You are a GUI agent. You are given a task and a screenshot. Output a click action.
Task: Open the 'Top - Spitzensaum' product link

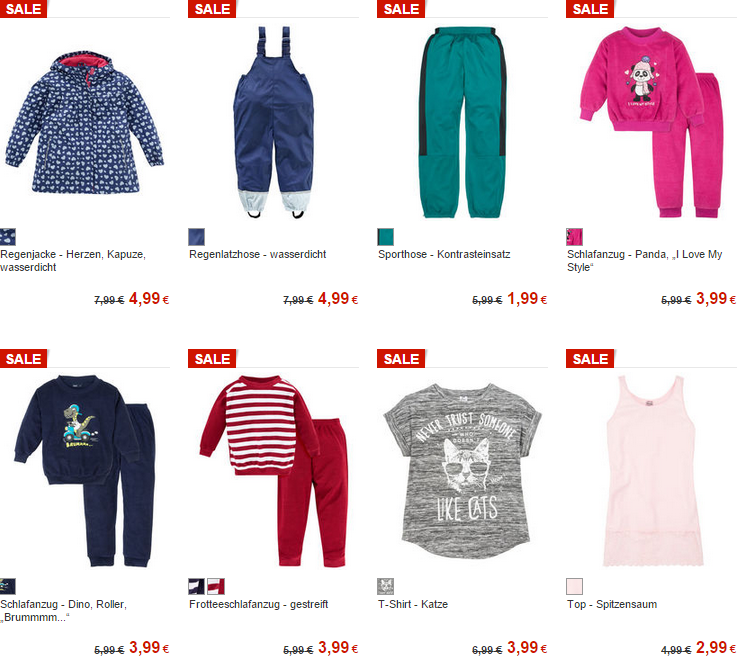coord(612,604)
